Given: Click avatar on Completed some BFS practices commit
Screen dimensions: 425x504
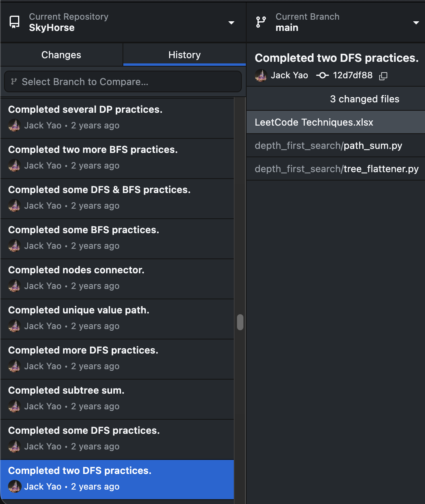Looking at the screenshot, I should pos(14,246).
